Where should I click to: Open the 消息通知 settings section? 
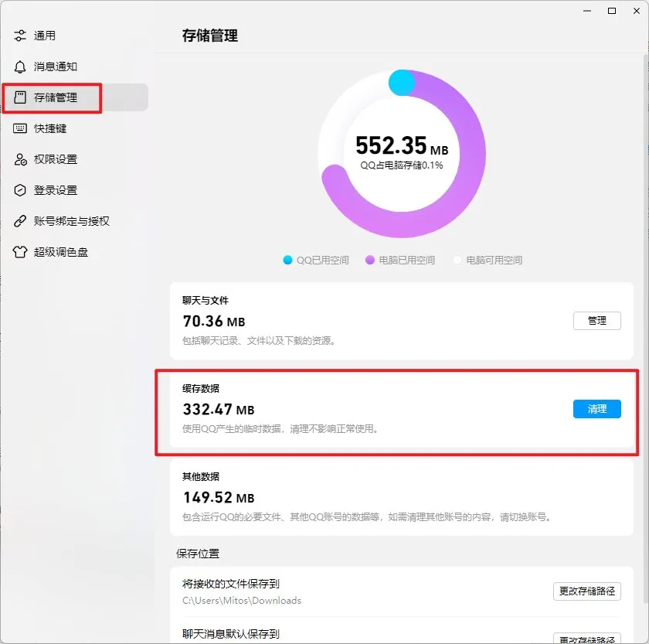tap(76, 66)
